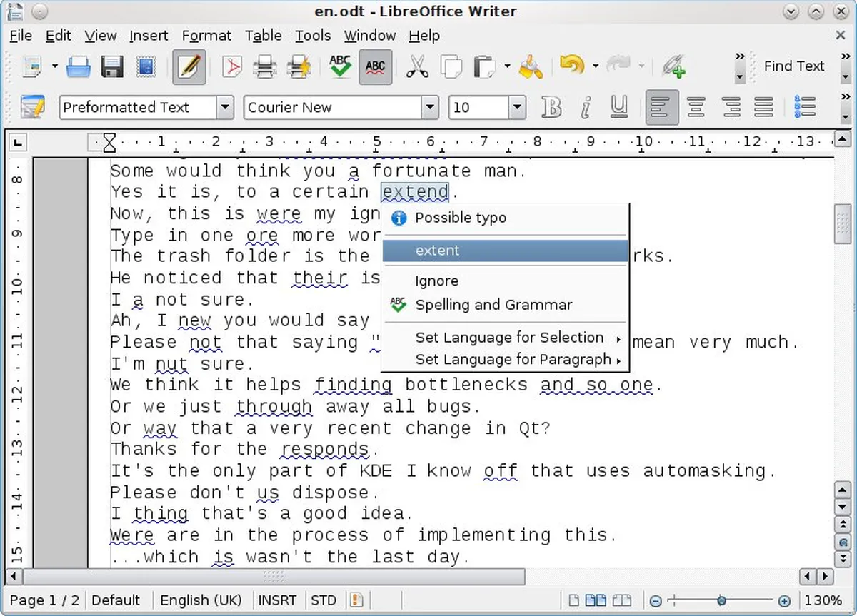Click the ruler tab stop type button
857x616 pixels.
click(x=18, y=143)
